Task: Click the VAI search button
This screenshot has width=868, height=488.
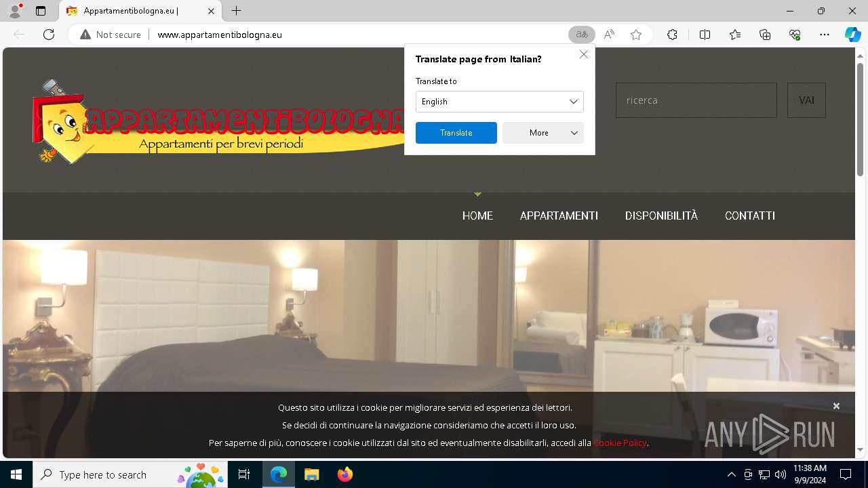Action: coord(806,100)
